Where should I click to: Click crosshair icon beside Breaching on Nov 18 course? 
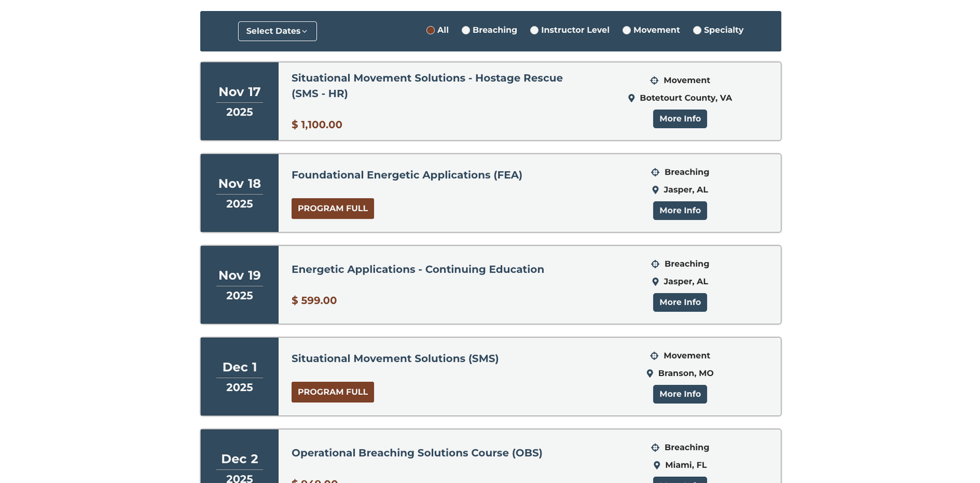(x=655, y=172)
